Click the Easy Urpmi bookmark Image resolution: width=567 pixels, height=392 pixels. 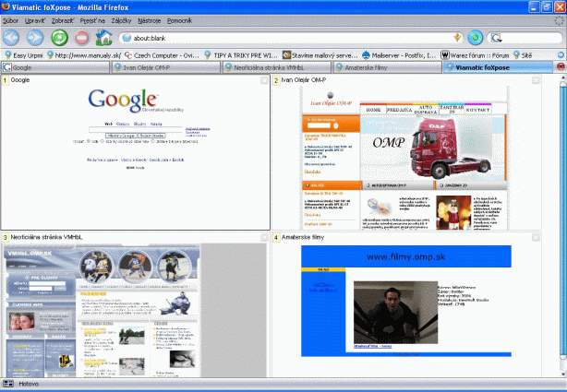(x=23, y=55)
